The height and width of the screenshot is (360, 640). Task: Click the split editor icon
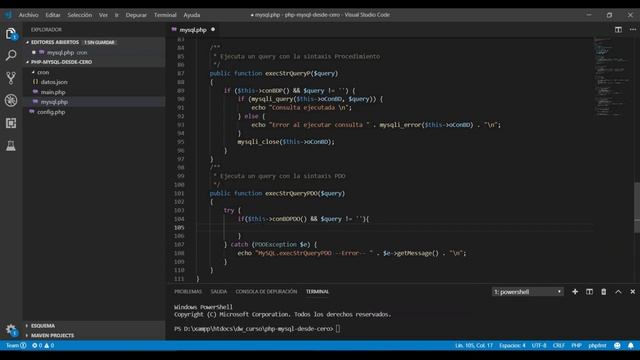tap(618, 29)
